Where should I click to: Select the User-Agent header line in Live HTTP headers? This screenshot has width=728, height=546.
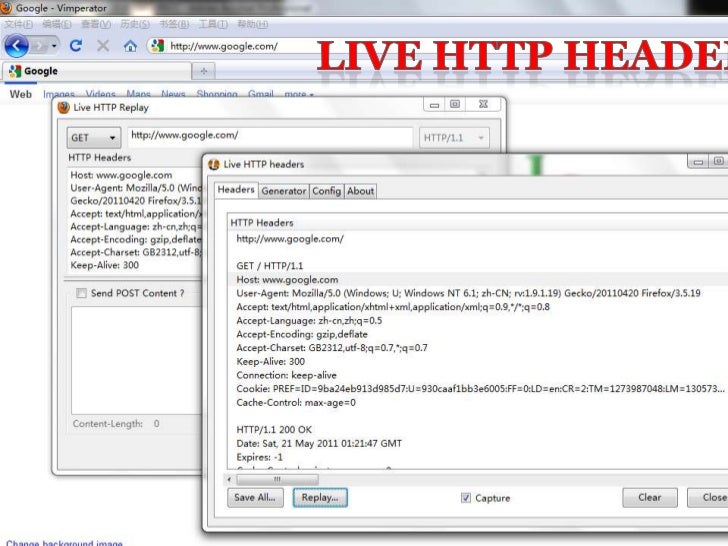click(468, 293)
